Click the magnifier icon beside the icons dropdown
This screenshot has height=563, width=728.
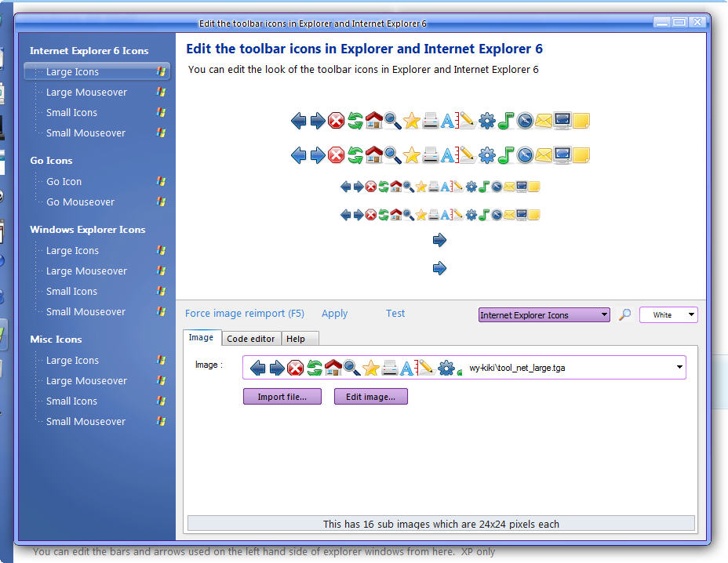coord(624,313)
